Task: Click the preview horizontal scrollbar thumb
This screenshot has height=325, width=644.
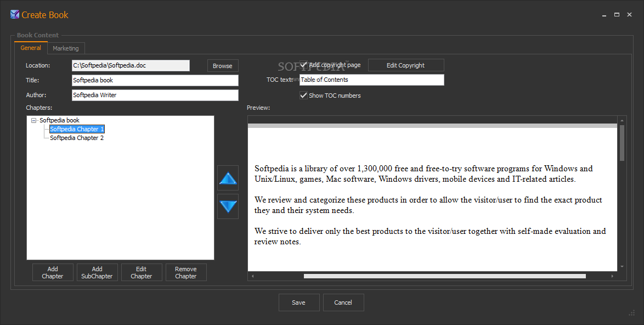Action: point(445,276)
